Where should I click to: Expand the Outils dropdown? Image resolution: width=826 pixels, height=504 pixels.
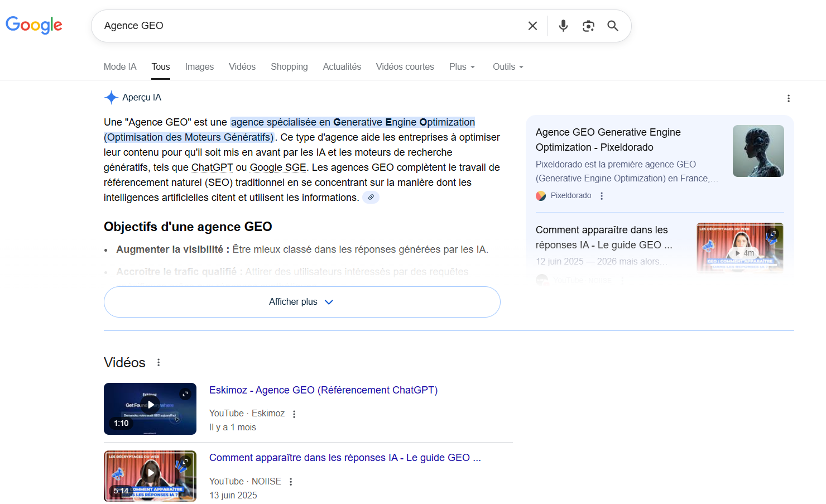click(x=508, y=66)
